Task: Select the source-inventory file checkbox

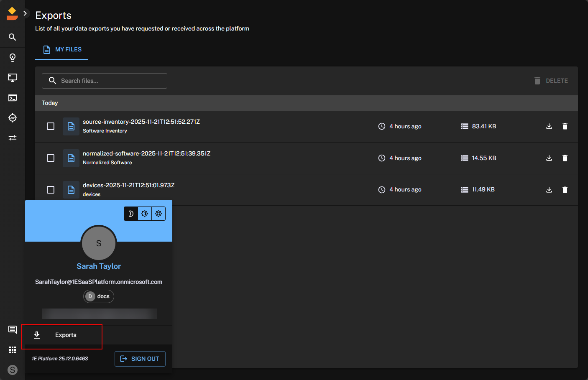Action: tap(51, 126)
